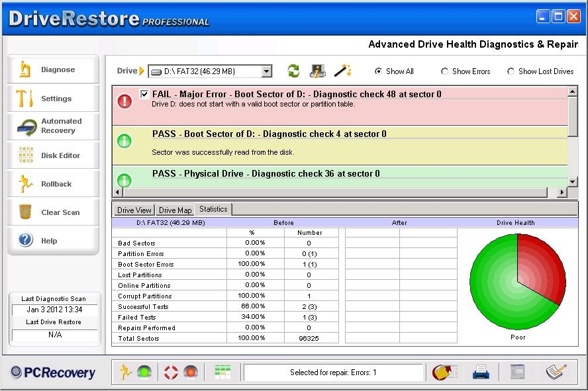Screen dimensions: 588x391
Task: Click the Automated Recovery drive icon
Action: coord(26,128)
